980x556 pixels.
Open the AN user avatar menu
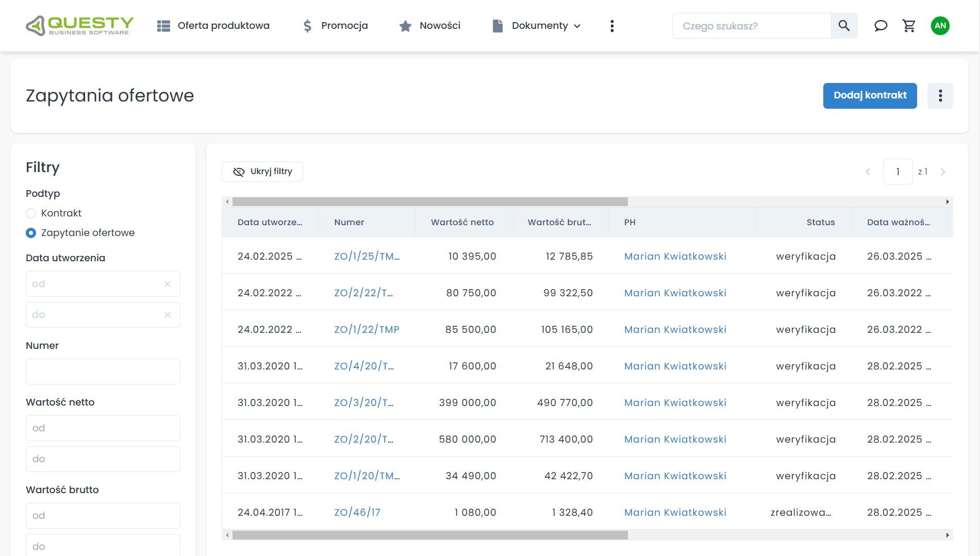tap(940, 26)
